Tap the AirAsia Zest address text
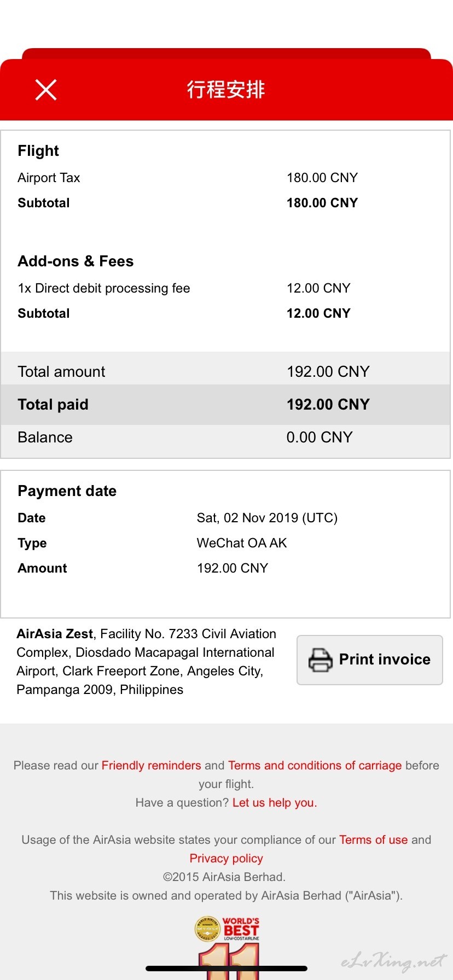 tap(147, 662)
